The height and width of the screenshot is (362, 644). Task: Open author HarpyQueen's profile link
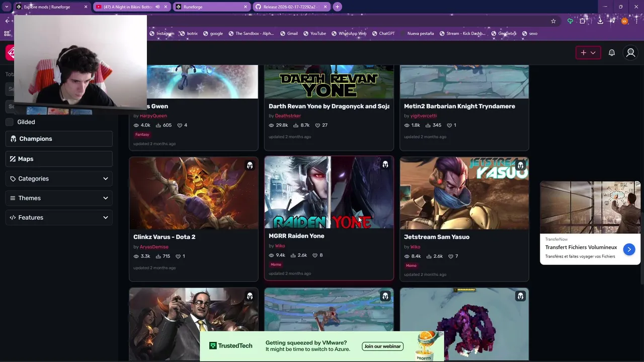(153, 116)
